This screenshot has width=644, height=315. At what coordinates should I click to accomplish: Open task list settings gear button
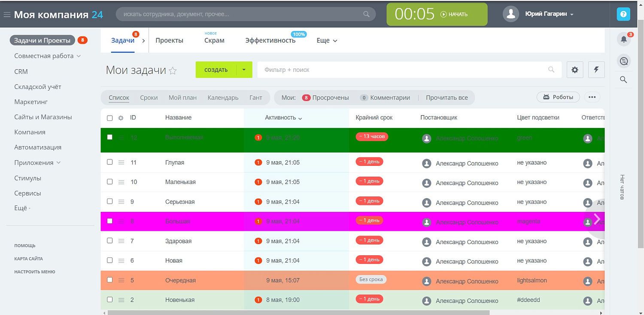pos(575,70)
